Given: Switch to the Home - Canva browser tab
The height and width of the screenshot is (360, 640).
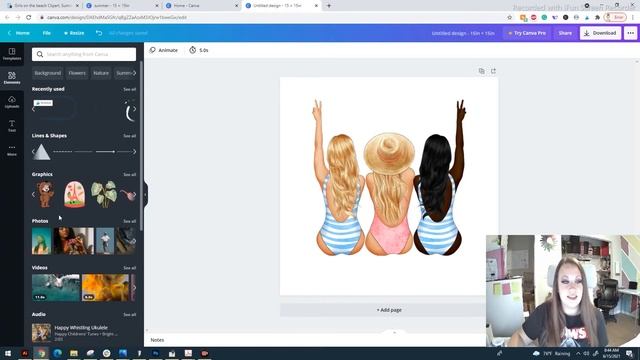Looking at the screenshot, I should [x=202, y=6].
